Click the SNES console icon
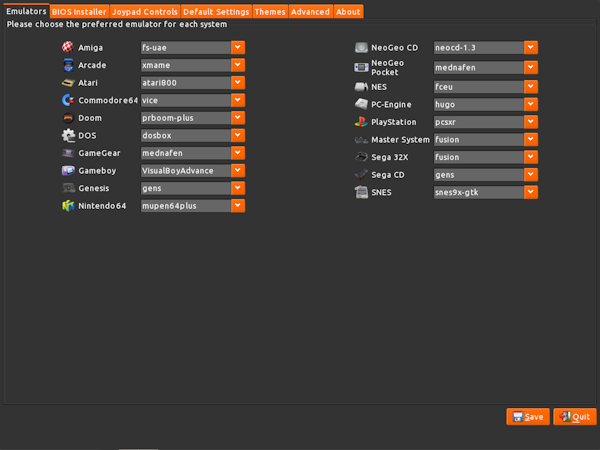 tap(361, 192)
